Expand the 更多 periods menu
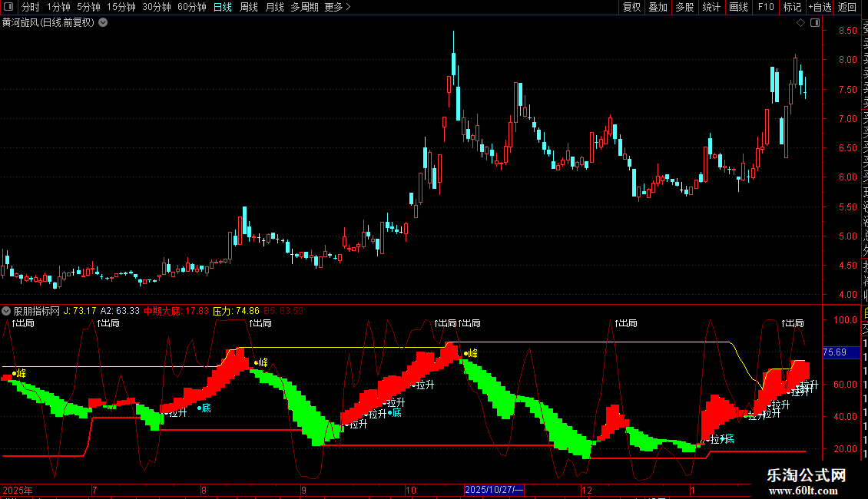 [x=337, y=7]
